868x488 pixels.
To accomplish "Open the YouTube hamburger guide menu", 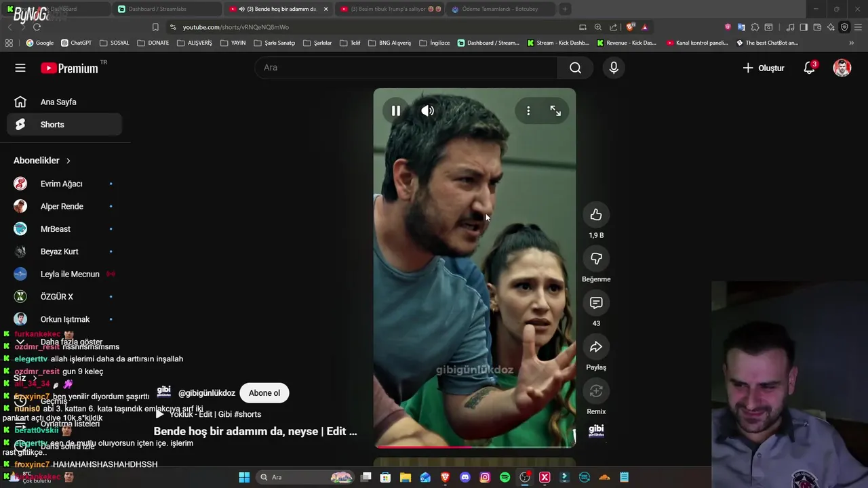I will tap(20, 68).
